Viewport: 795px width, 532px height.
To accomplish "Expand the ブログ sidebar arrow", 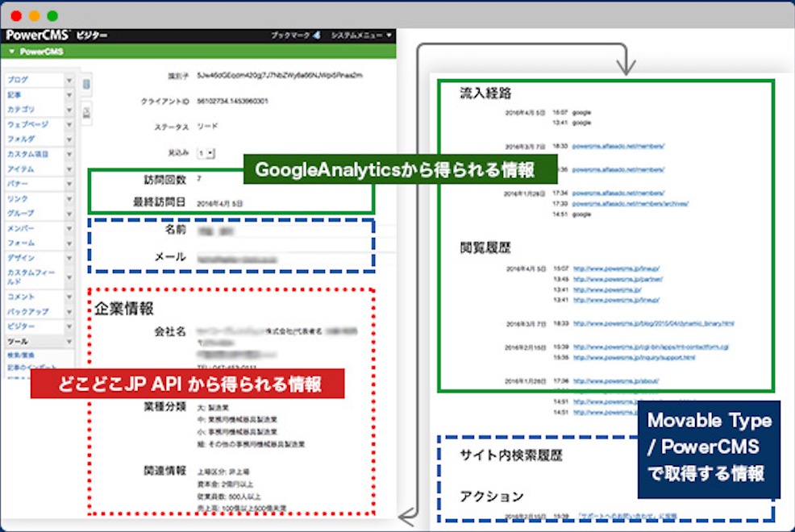I will click(69, 80).
